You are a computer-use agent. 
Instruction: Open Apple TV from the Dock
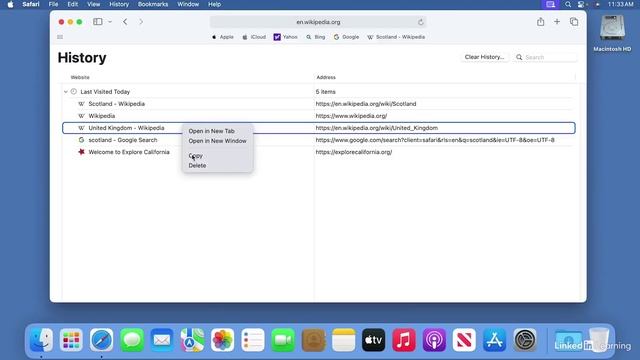coord(373,340)
